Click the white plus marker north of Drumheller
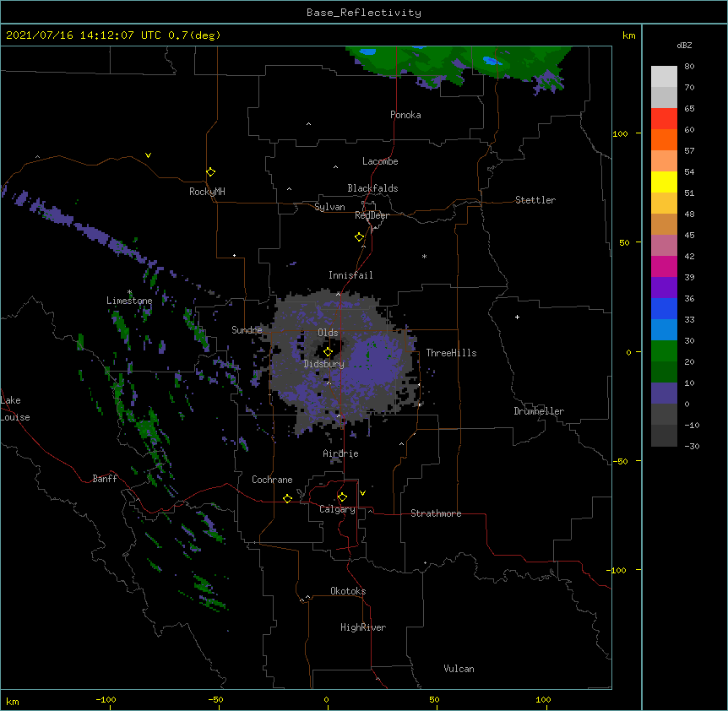 click(517, 317)
